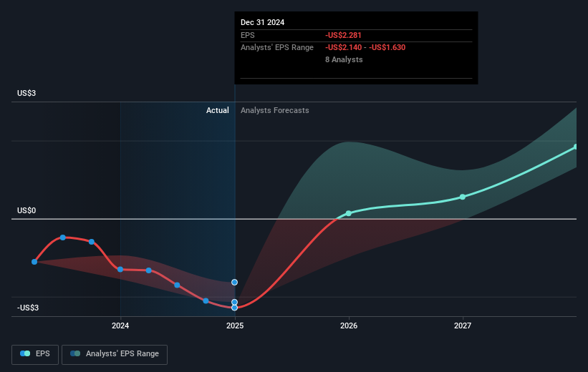Select the Dec 2024 EPS data point
This screenshot has width=588, height=372.
click(x=234, y=308)
